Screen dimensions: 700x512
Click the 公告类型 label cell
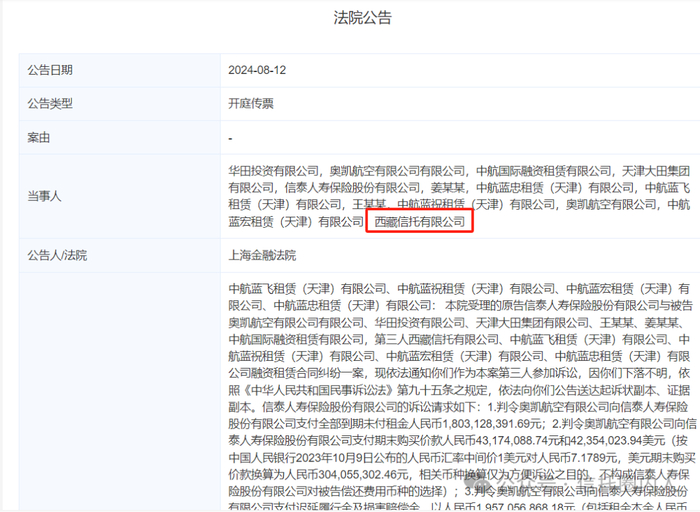click(x=120, y=104)
